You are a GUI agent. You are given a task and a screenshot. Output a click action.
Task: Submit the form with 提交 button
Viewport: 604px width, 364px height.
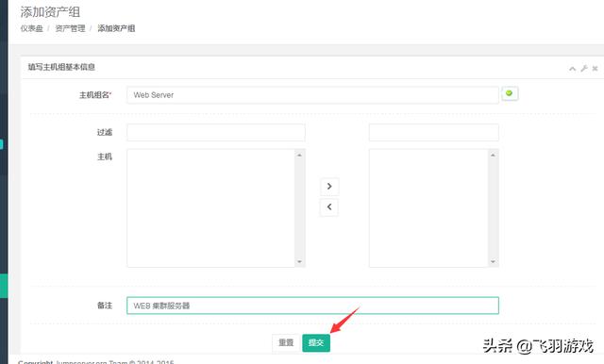coord(316,342)
